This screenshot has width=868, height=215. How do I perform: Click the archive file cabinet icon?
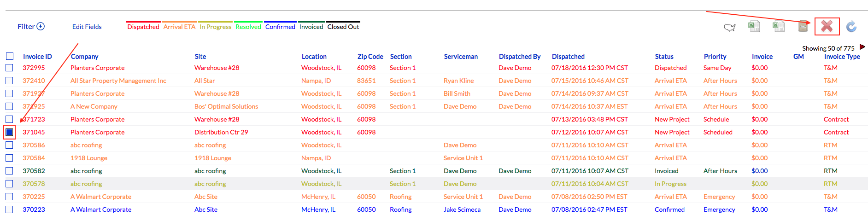(x=803, y=26)
